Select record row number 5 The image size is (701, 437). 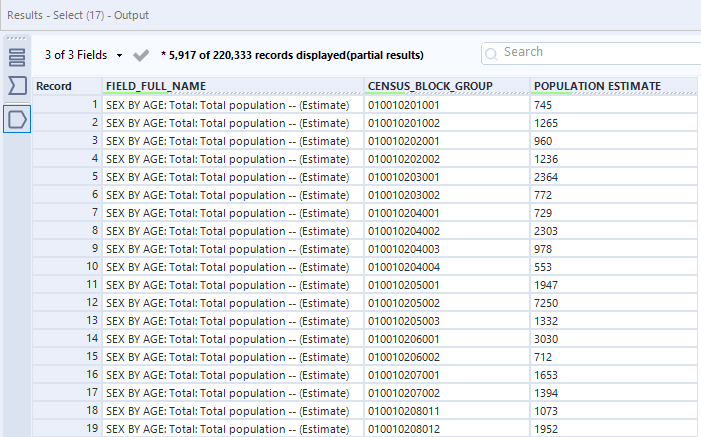click(67, 177)
